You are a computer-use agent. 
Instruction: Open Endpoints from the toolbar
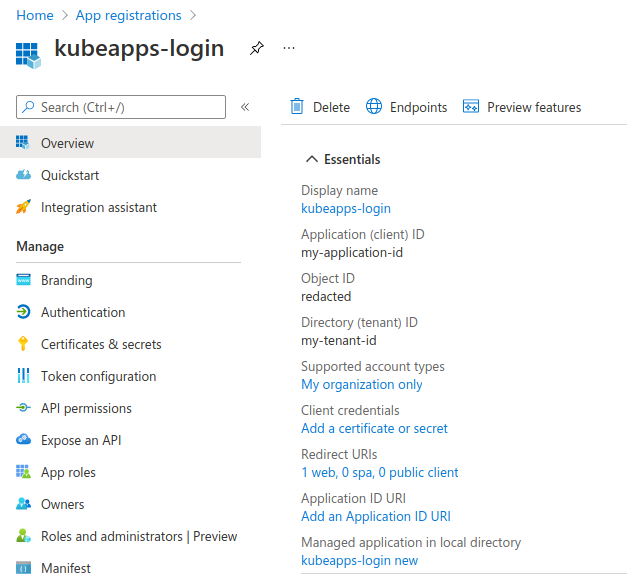(418, 107)
